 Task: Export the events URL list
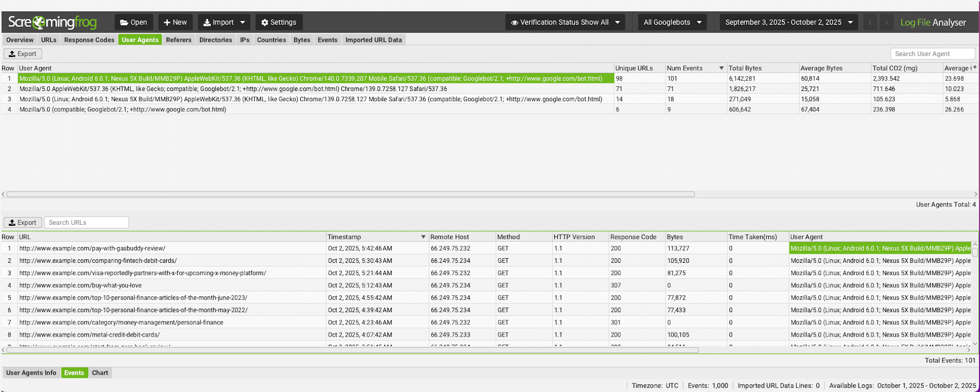pyautogui.click(x=22, y=223)
